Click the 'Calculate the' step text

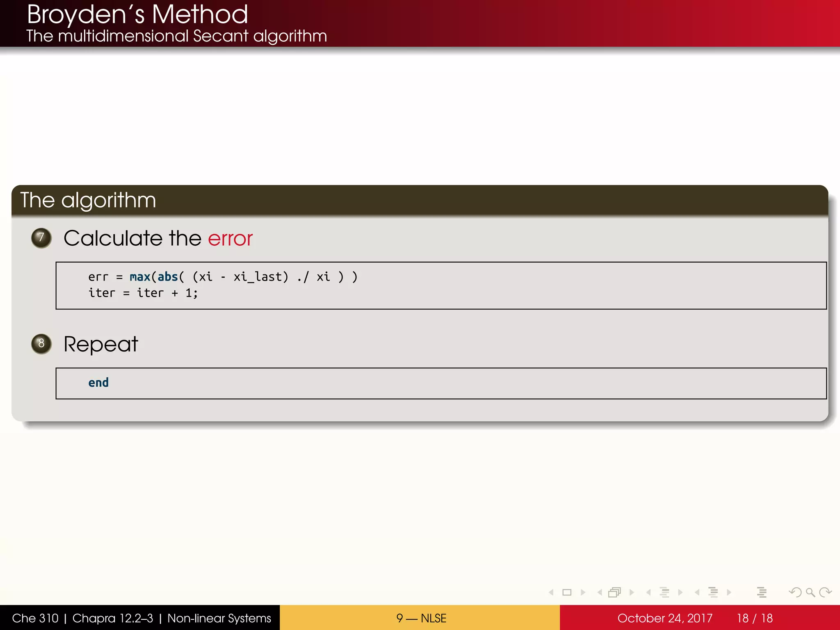132,238
